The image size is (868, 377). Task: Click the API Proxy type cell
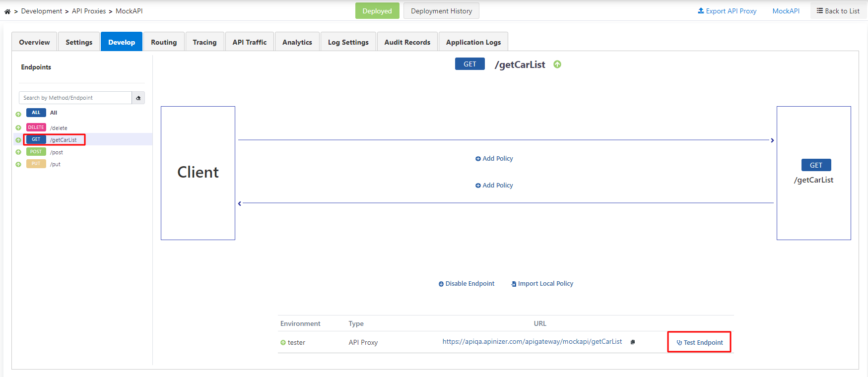click(363, 342)
